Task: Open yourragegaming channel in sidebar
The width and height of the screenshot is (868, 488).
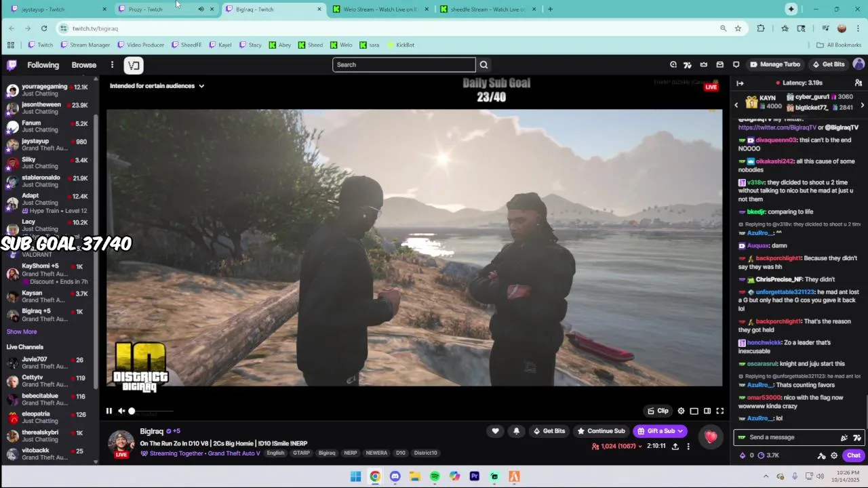Action: 47,90
